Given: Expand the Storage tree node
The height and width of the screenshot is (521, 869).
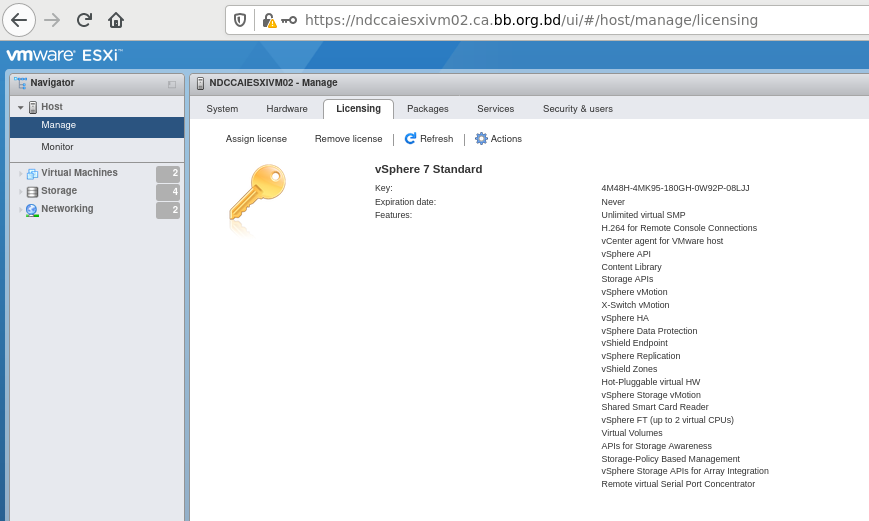Looking at the screenshot, I should (x=21, y=192).
